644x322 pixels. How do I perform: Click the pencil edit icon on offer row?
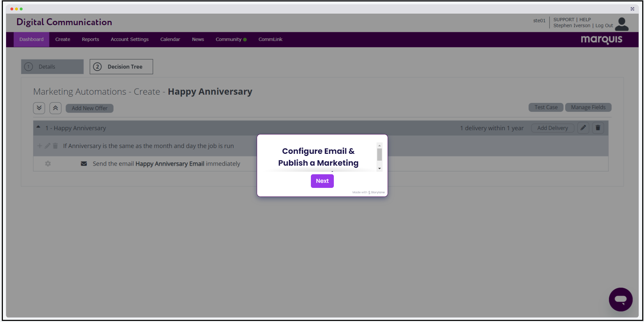pyautogui.click(x=583, y=128)
